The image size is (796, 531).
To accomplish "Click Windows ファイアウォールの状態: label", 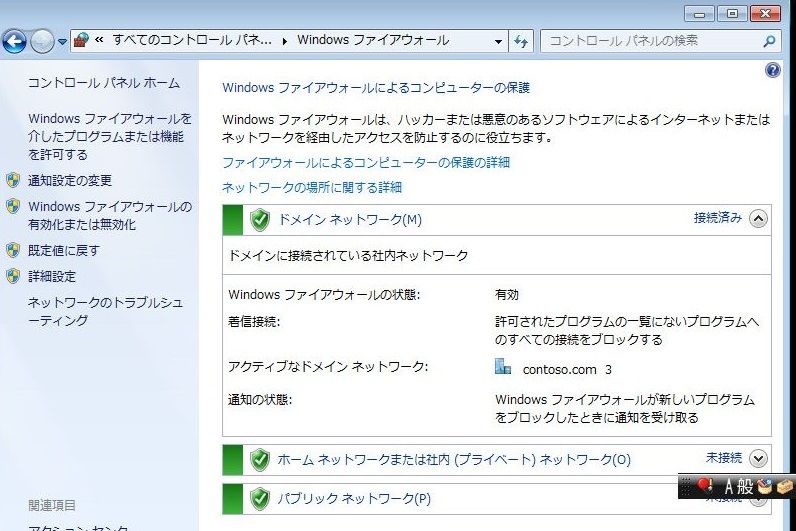I will tap(324, 294).
